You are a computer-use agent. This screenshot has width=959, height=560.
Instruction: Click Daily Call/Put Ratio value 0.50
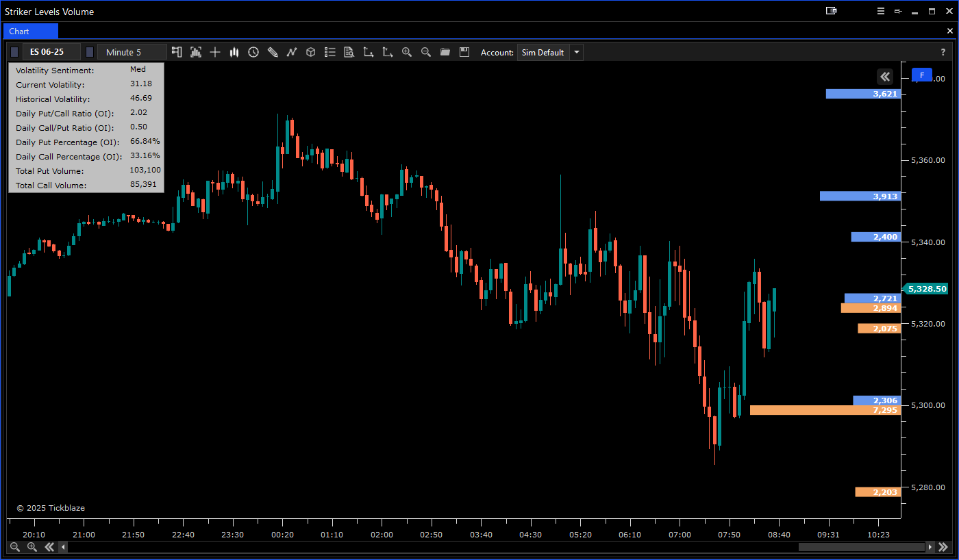(138, 127)
